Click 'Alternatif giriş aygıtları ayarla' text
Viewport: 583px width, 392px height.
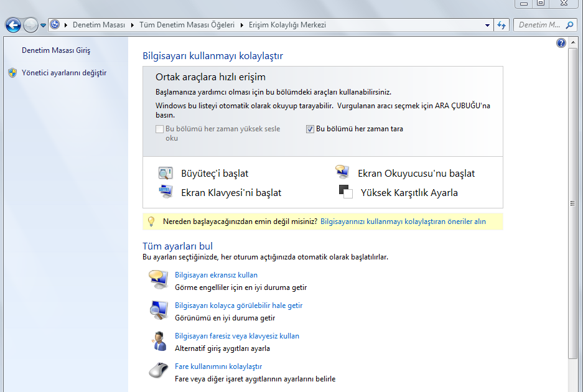[x=222, y=348]
